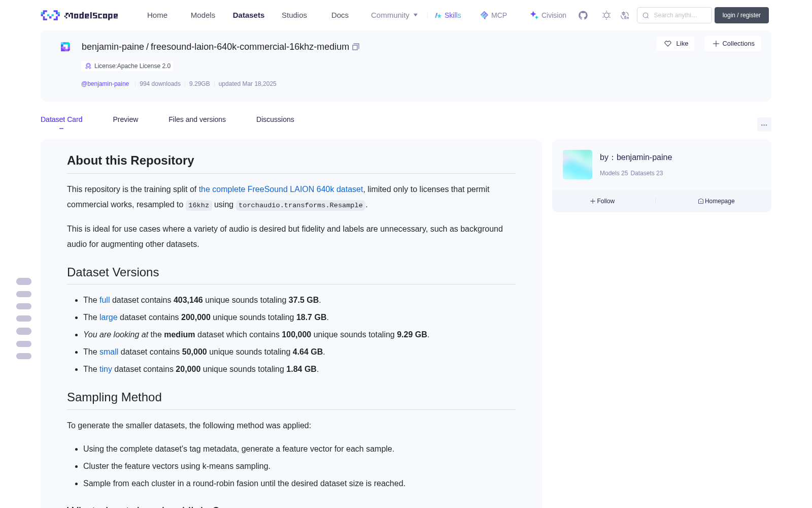The width and height of the screenshot is (812, 508).
Task: Open Civision from the navigation bar
Action: 548,15
